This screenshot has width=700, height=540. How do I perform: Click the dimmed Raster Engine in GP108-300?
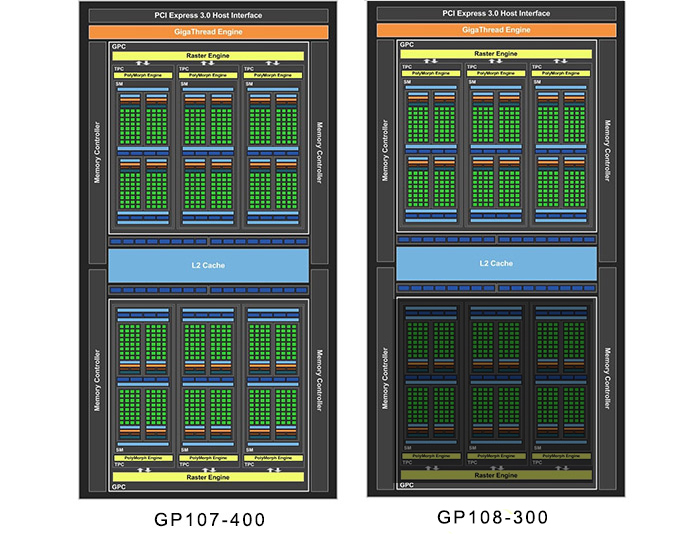(x=496, y=475)
